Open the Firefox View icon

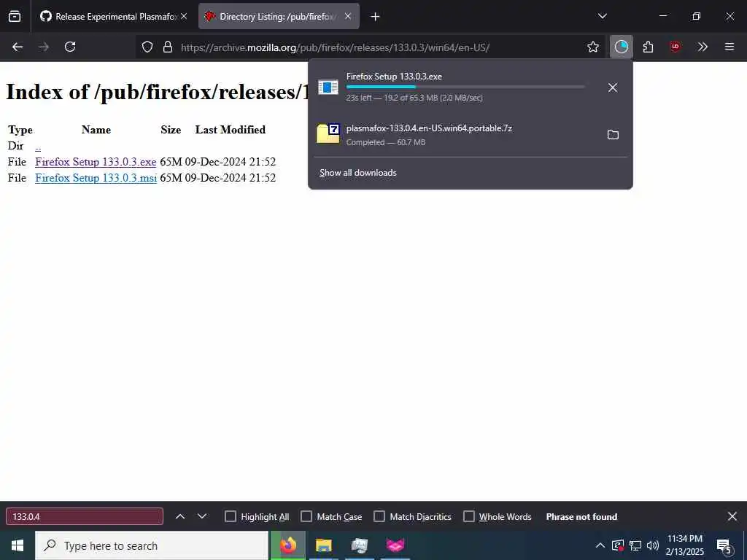click(15, 17)
